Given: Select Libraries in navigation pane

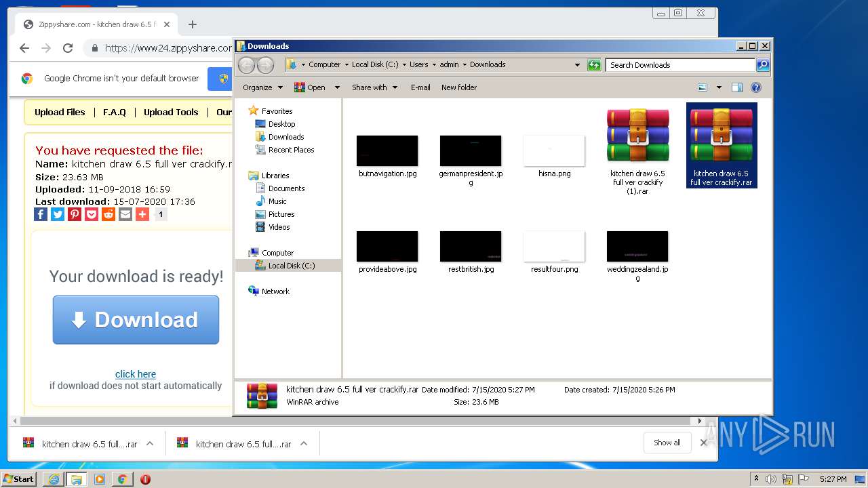Looking at the screenshot, I should tap(269, 176).
